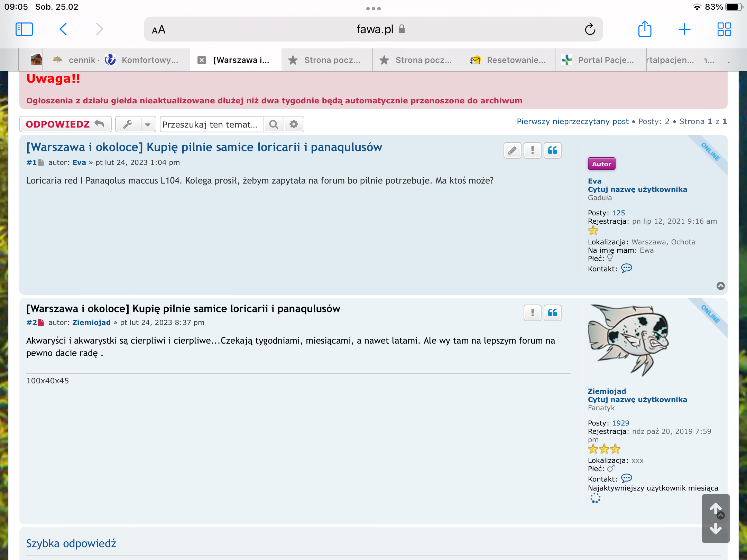The height and width of the screenshot is (560, 747).
Task: Click the Przeszukaj ten temat search field
Action: [212, 124]
